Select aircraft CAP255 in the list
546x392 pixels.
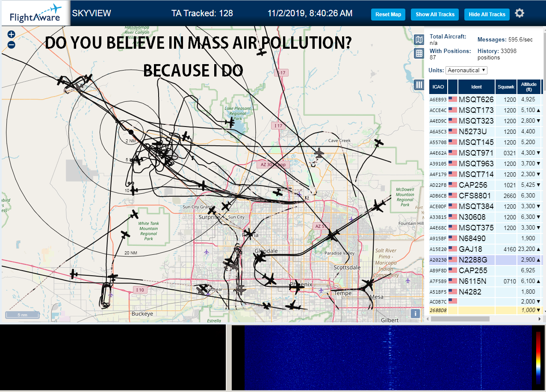pos(473,271)
